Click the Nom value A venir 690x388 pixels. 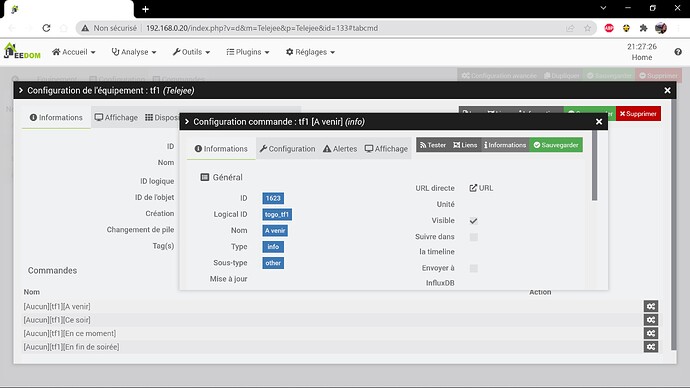click(x=275, y=231)
